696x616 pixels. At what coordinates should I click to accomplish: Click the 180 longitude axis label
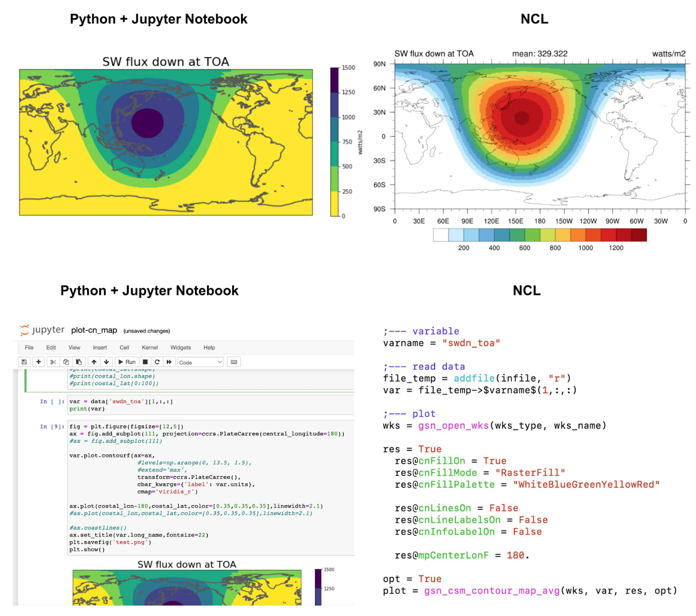(540, 221)
